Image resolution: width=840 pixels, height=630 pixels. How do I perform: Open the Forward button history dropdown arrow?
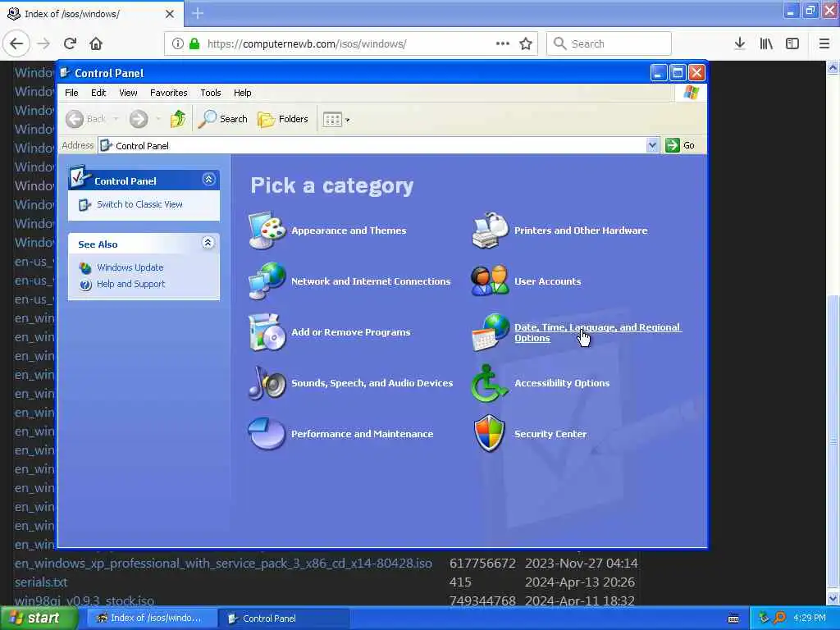(x=158, y=119)
